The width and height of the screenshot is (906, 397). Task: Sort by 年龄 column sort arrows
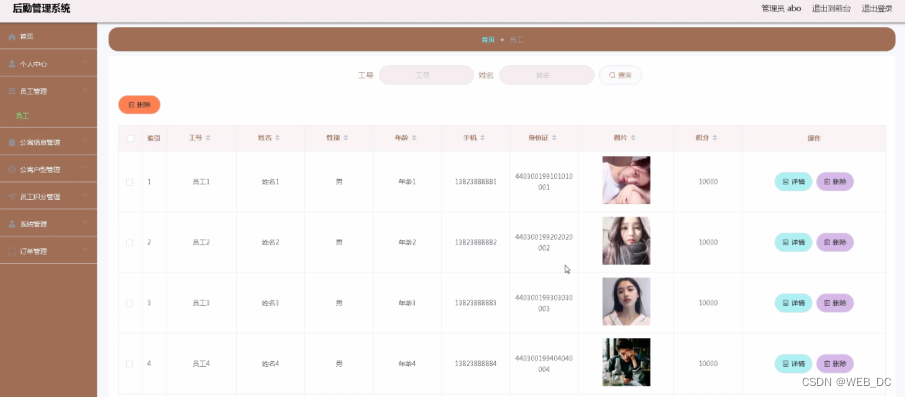click(414, 138)
